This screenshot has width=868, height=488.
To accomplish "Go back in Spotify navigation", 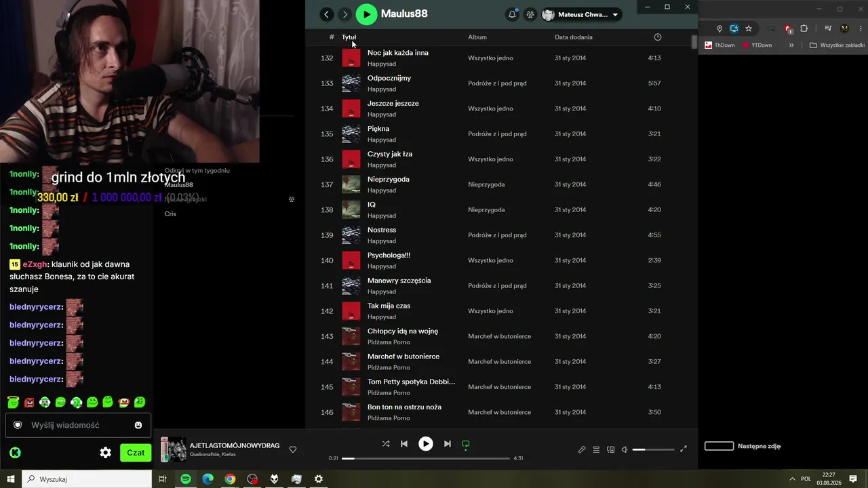I will click(x=327, y=14).
